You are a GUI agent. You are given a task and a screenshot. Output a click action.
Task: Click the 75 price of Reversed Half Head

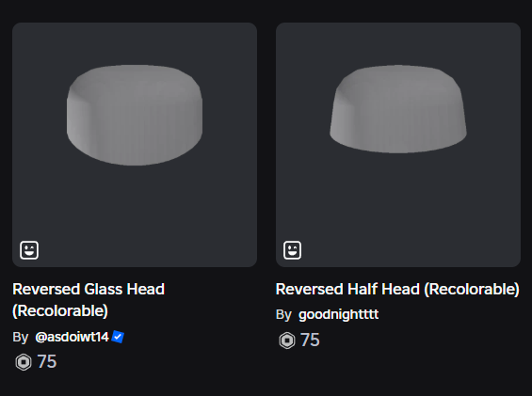pyautogui.click(x=310, y=340)
